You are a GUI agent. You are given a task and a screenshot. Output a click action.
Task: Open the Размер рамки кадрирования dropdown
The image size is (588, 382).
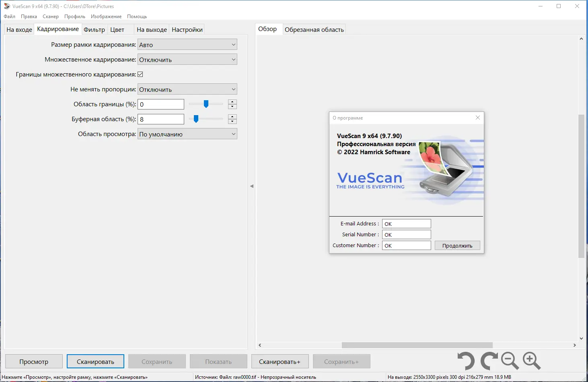click(x=233, y=44)
